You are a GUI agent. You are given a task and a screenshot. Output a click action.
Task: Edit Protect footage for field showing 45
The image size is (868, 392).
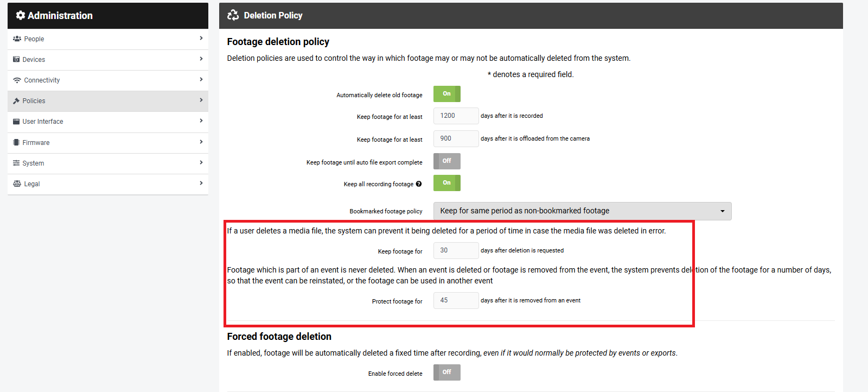pos(456,300)
